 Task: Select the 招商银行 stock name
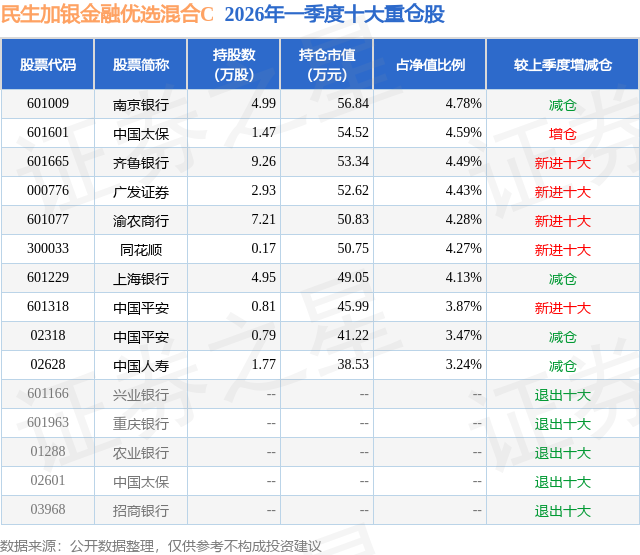141,510
